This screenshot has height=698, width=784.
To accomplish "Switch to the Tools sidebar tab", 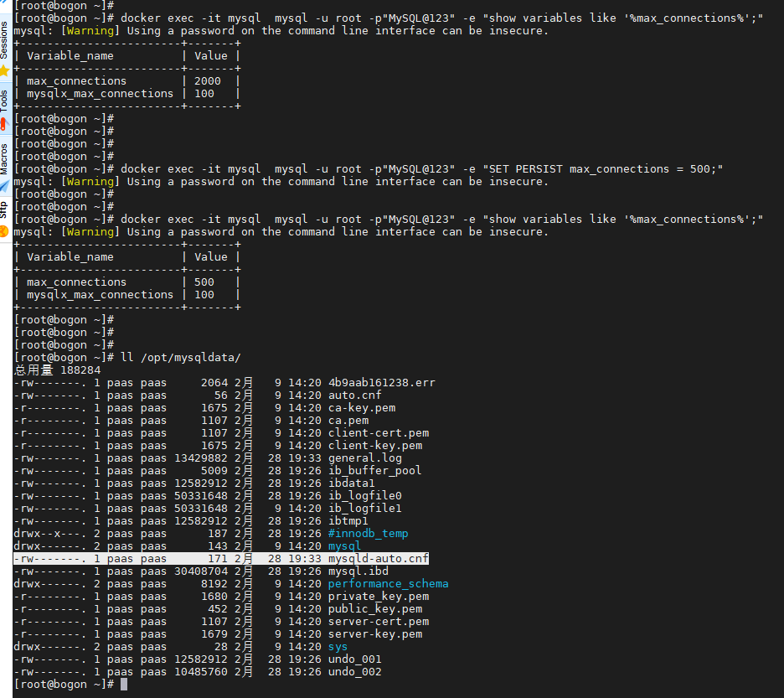I will 4,101.
